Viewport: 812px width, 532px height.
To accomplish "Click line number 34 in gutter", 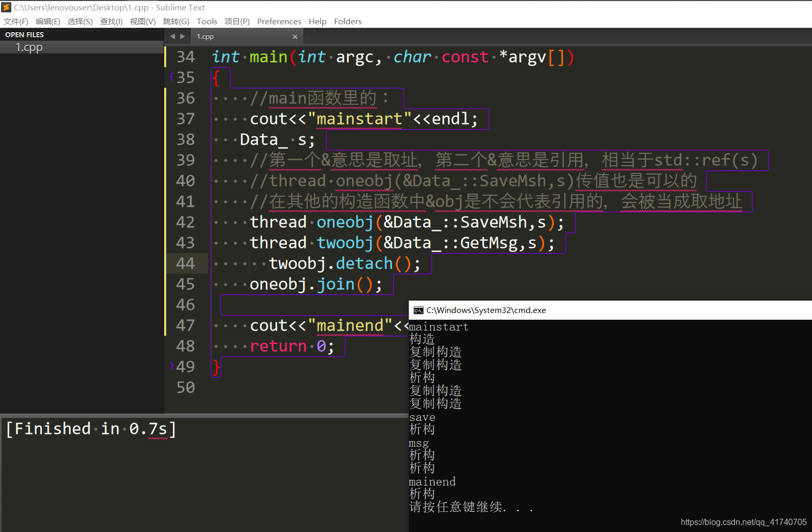I will point(186,57).
